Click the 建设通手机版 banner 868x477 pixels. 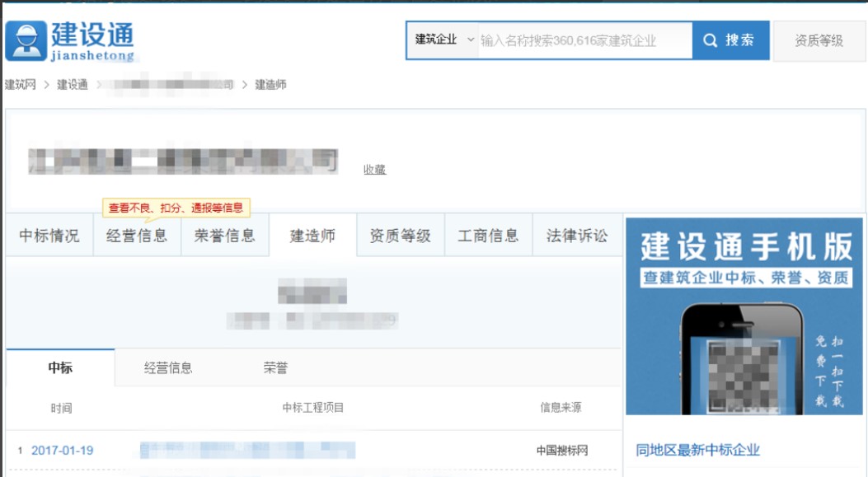tap(744, 316)
